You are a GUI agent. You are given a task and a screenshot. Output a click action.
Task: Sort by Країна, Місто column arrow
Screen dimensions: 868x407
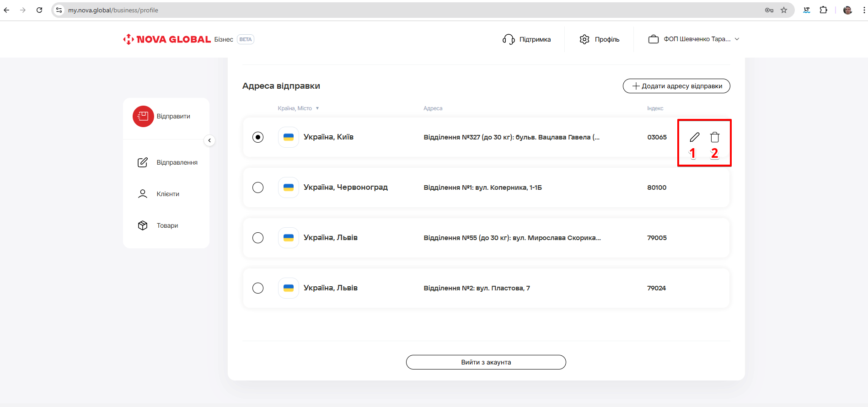pos(317,108)
